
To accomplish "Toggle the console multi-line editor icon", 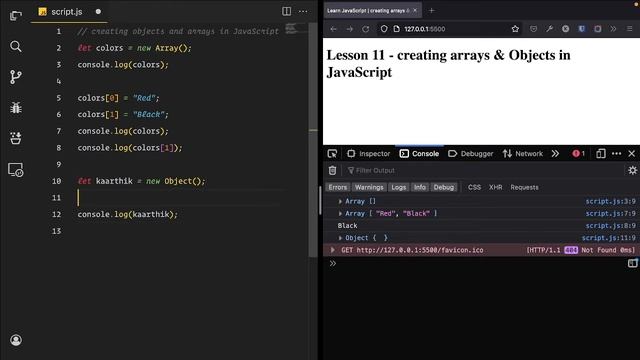I will coord(632,263).
